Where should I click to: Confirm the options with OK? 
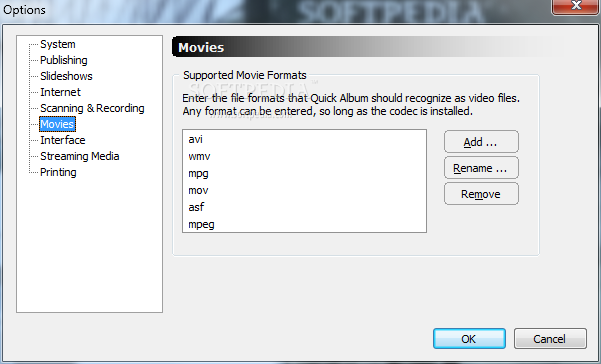[x=469, y=339]
